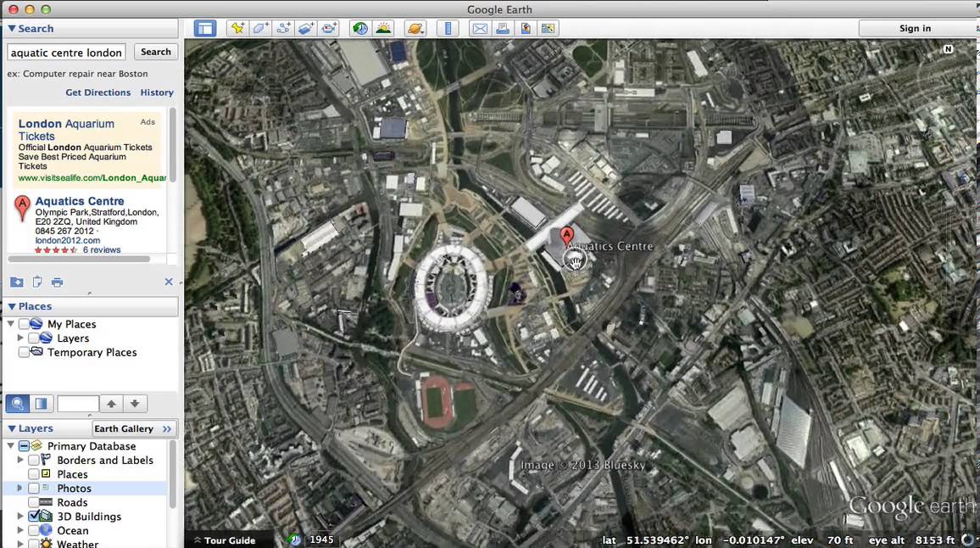Disable the 3D Buildings layer
980x548 pixels.
point(34,517)
